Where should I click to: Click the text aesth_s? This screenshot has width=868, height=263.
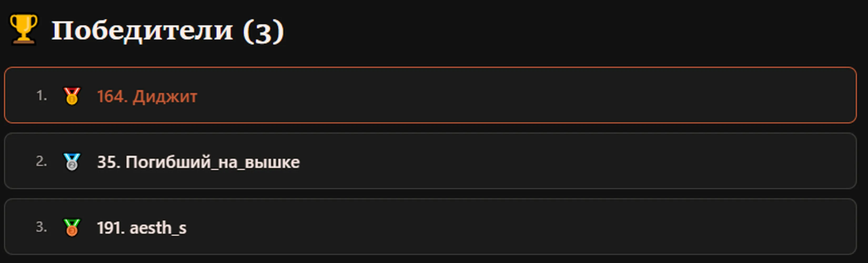click(158, 228)
